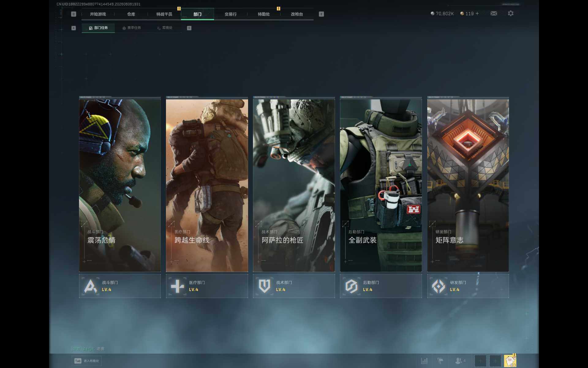
Task: Open the friends list icon
Action: [460, 361]
